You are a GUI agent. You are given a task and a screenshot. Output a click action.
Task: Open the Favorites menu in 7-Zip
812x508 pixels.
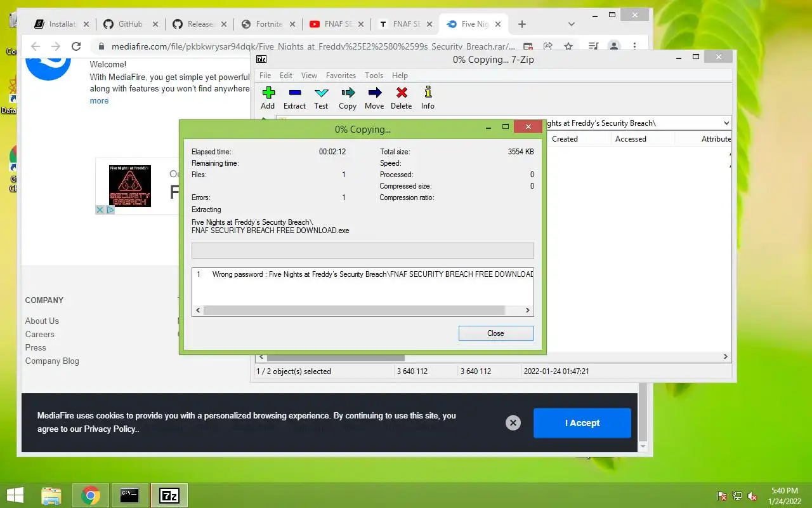(x=341, y=76)
